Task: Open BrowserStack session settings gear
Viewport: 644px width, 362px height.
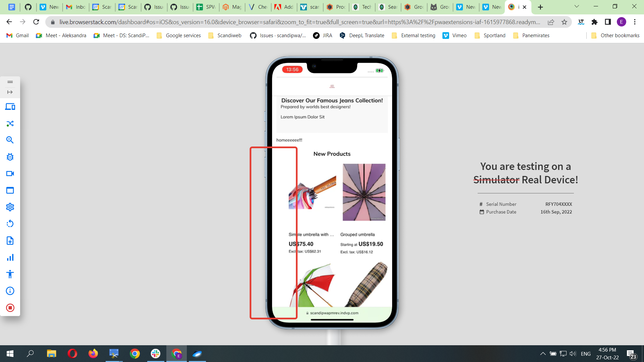Action: [x=10, y=207]
